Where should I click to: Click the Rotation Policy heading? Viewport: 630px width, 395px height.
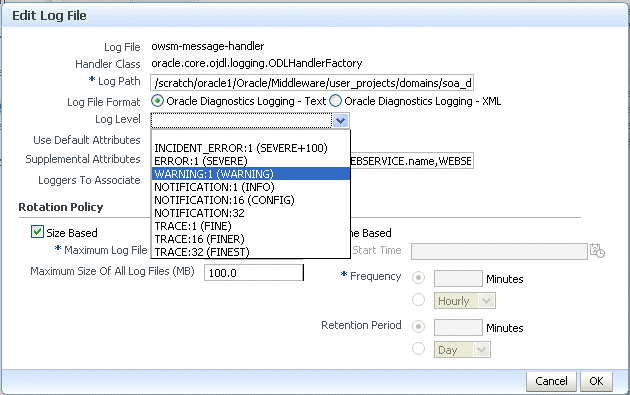click(61, 207)
